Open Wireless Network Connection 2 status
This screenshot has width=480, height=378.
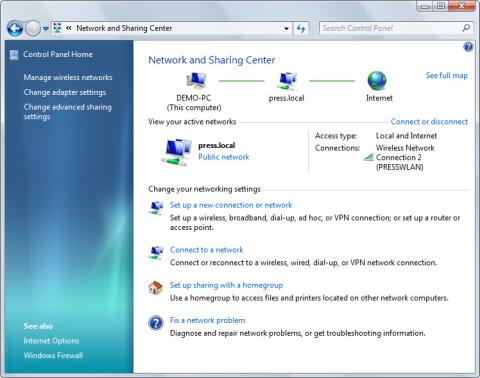click(405, 157)
